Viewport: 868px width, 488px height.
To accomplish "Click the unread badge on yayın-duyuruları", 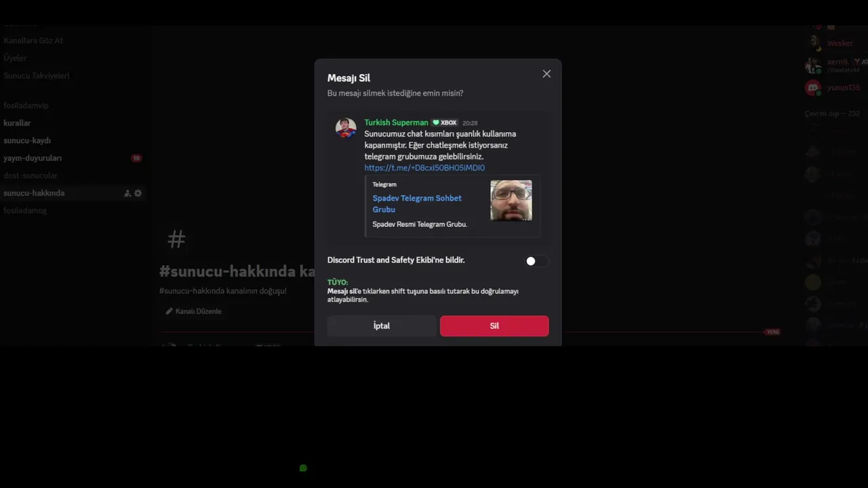I will point(136,158).
